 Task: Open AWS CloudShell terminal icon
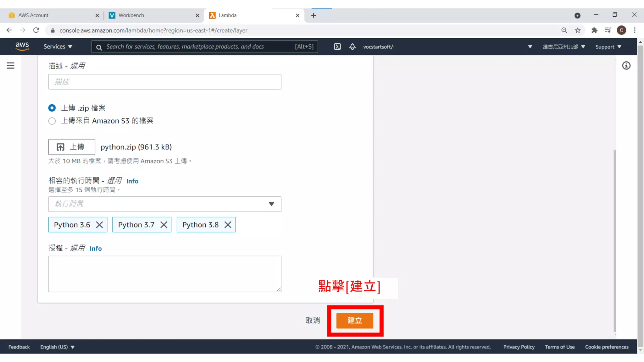(x=337, y=47)
